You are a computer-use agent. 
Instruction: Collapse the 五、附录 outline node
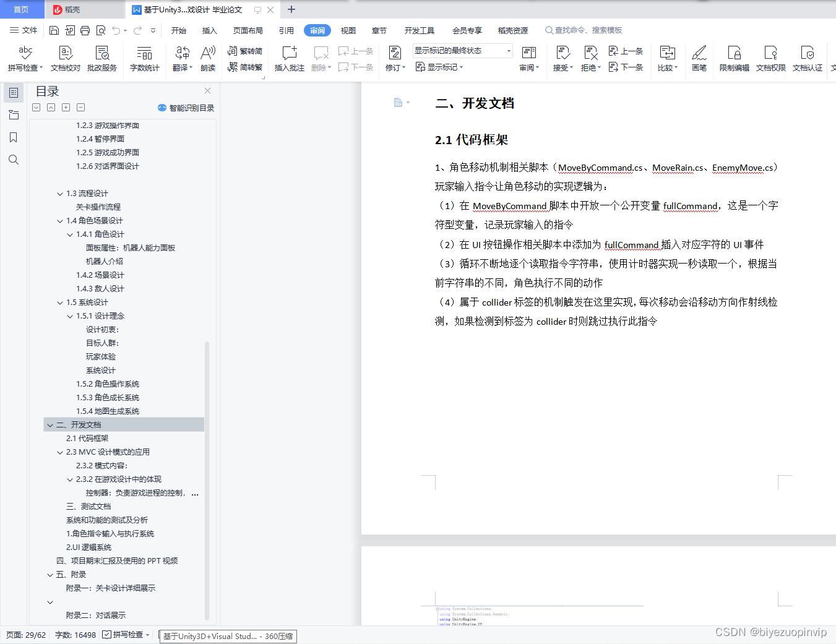click(x=50, y=575)
